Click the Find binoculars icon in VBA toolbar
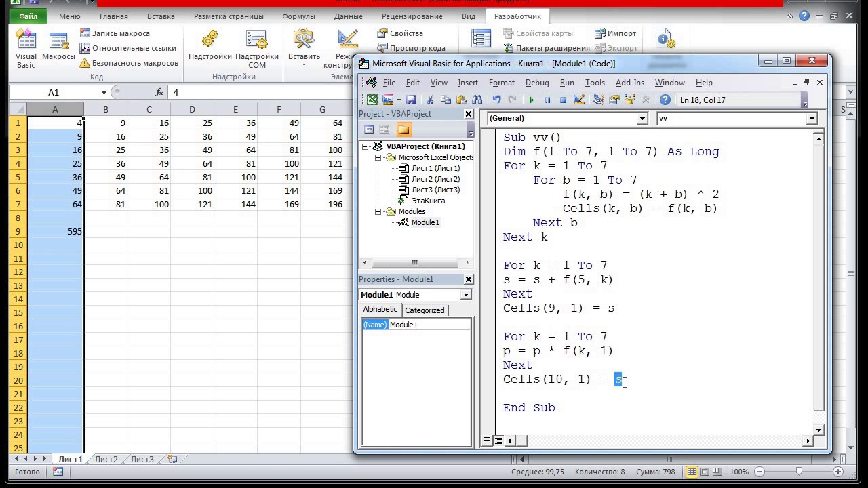 tap(477, 100)
